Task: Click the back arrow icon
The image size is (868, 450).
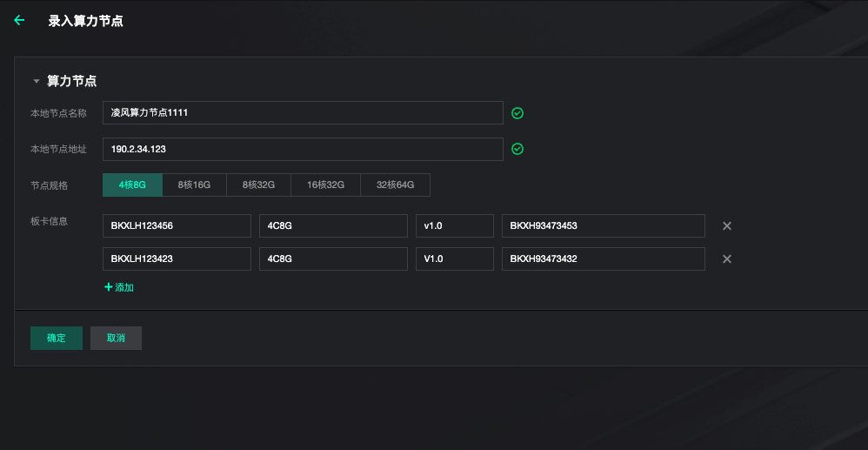Action: (19, 20)
